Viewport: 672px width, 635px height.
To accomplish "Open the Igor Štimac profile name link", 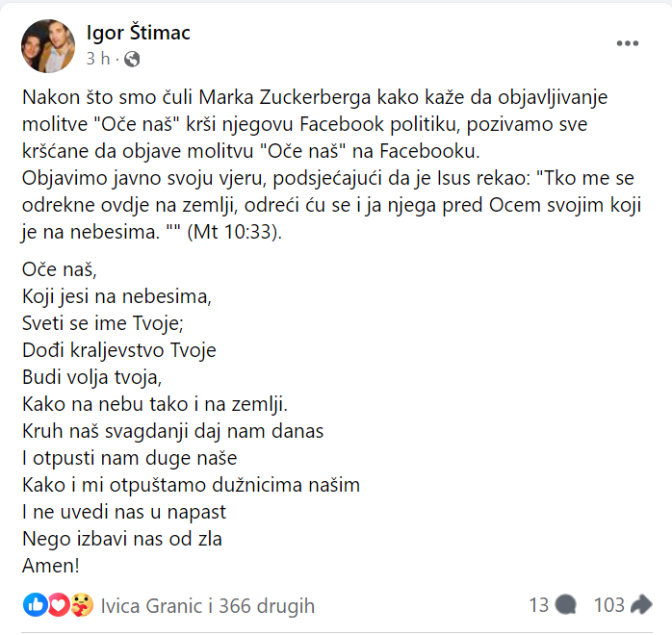I will click(139, 33).
